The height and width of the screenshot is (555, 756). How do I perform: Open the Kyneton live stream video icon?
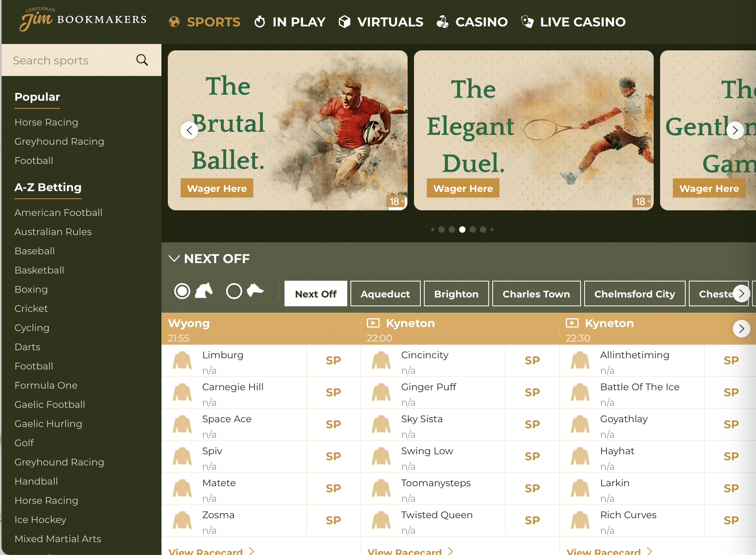[373, 323]
